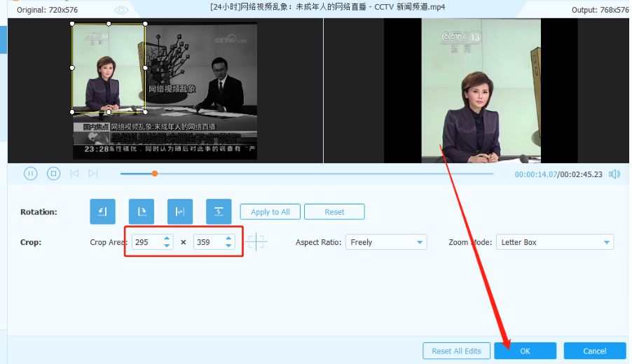Click the vertical flip icon
Image resolution: width=632 pixels, height=364 pixels.
coord(219,211)
